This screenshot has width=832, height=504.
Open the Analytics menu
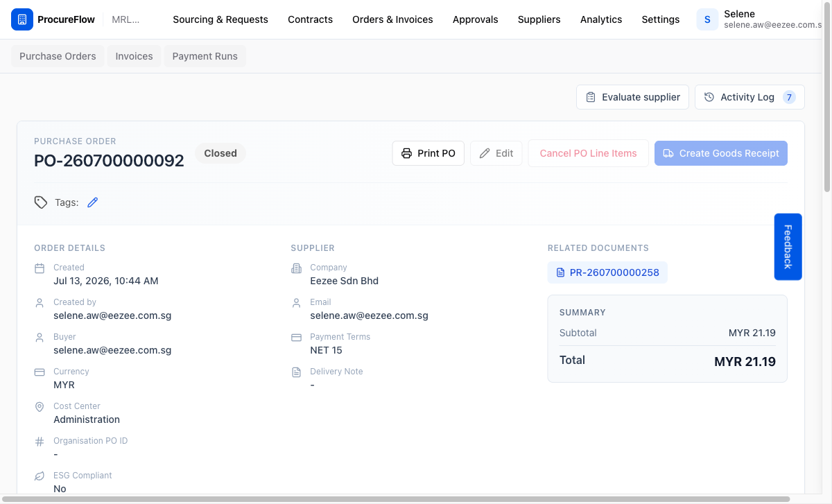601,19
